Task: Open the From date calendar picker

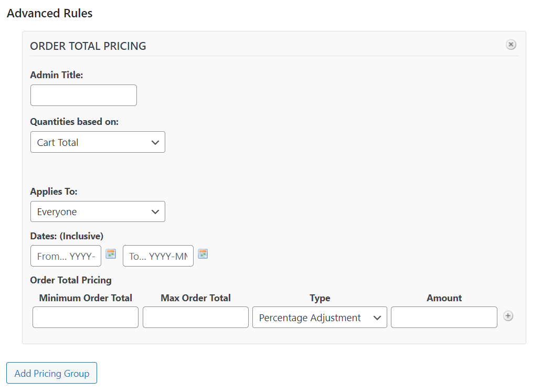Action: (x=111, y=254)
